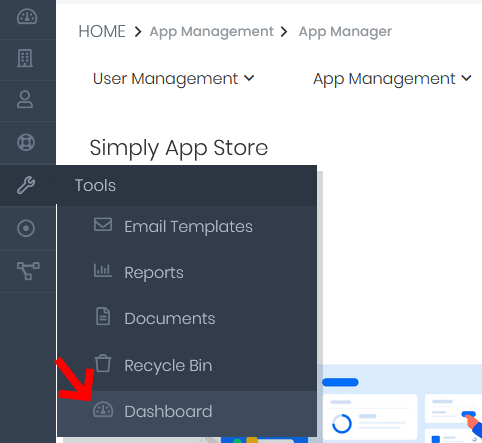Click the bar chart Reports icon
482x443 pixels.
103,271
